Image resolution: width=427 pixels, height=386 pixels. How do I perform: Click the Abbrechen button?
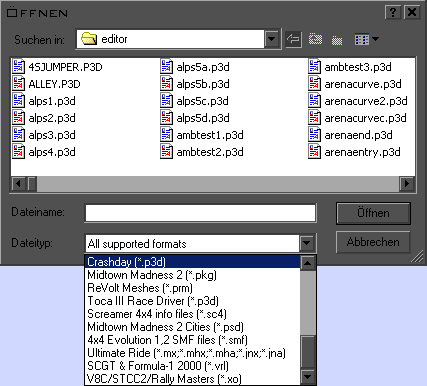point(373,242)
